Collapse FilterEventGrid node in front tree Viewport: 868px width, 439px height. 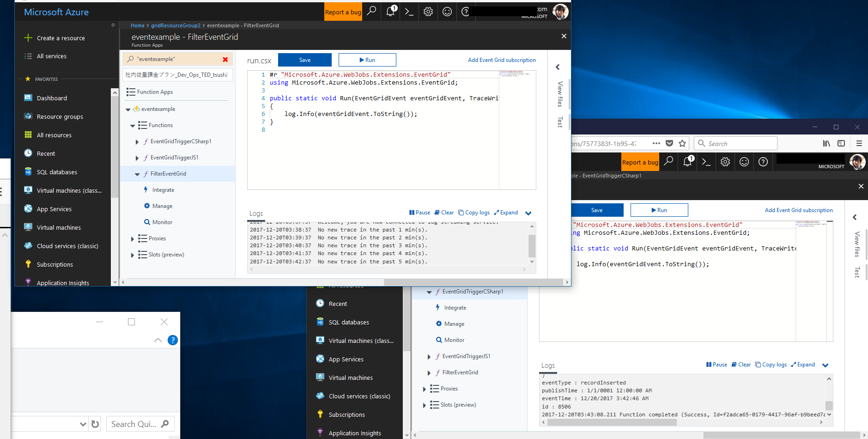(137, 174)
